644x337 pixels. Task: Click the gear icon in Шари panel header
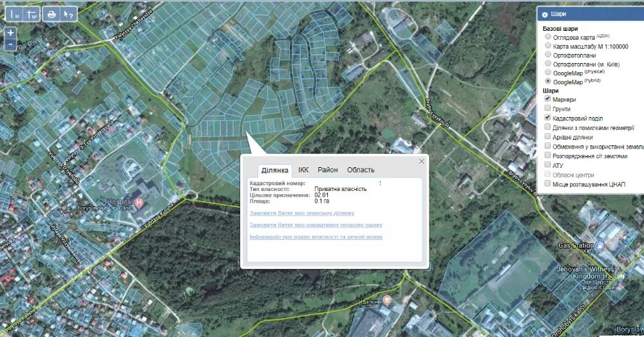544,15
